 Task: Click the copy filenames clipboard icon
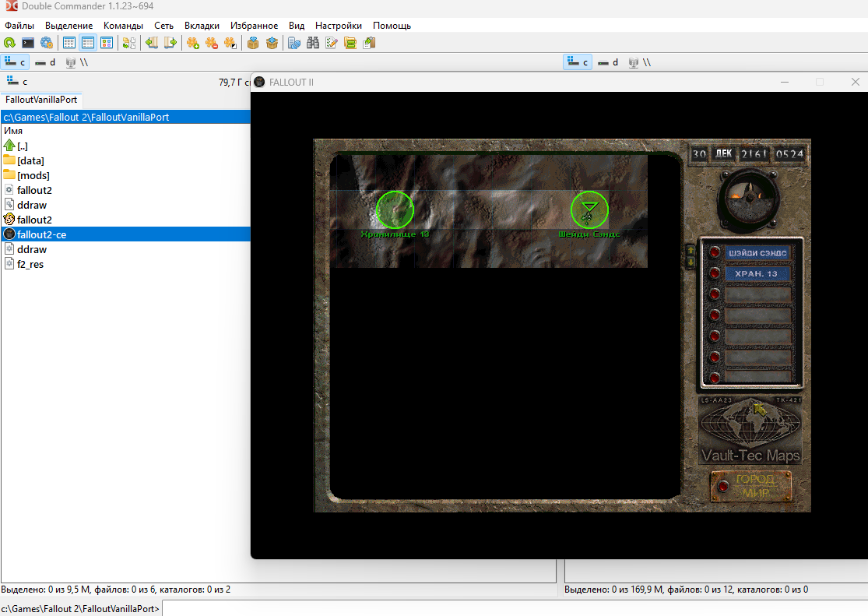tap(369, 43)
